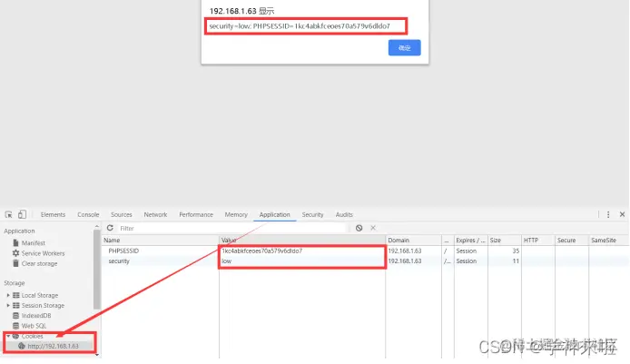The width and height of the screenshot is (630, 364).
Task: Click the domain cell in the security row
Action: pyautogui.click(x=413, y=261)
